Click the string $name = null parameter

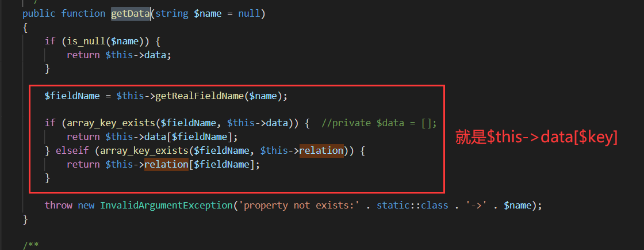(208, 14)
